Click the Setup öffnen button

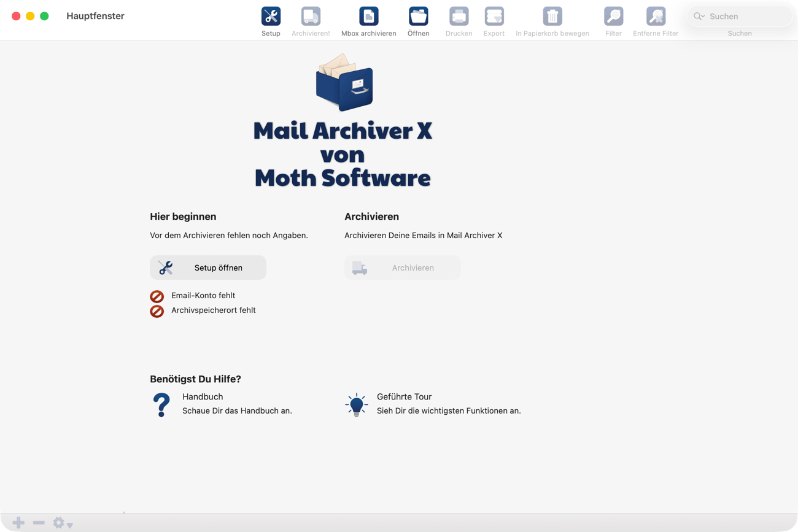click(208, 268)
